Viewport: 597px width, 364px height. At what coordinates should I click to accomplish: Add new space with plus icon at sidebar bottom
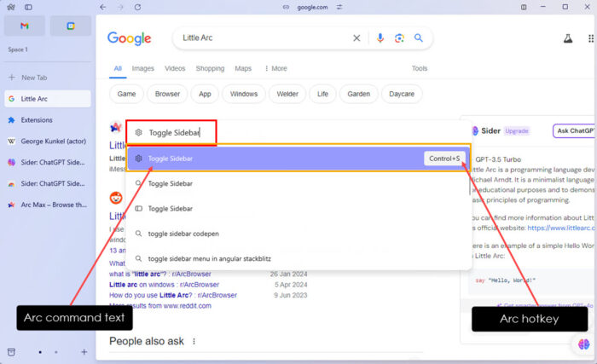click(84, 352)
